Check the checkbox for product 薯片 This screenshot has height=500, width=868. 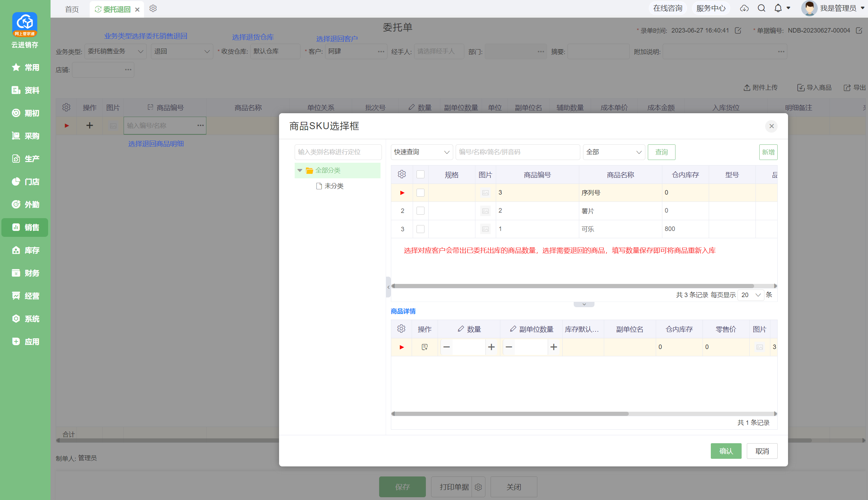pyautogui.click(x=420, y=211)
